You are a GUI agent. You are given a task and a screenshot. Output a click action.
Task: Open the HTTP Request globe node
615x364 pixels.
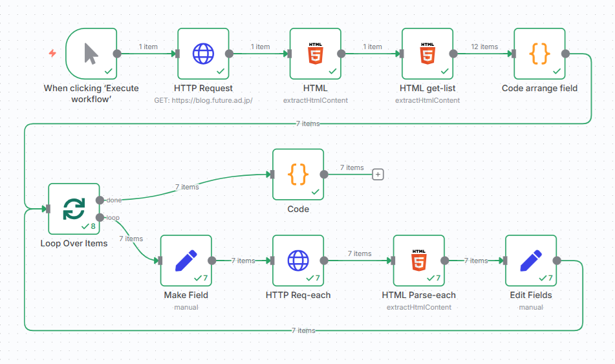[x=203, y=54]
